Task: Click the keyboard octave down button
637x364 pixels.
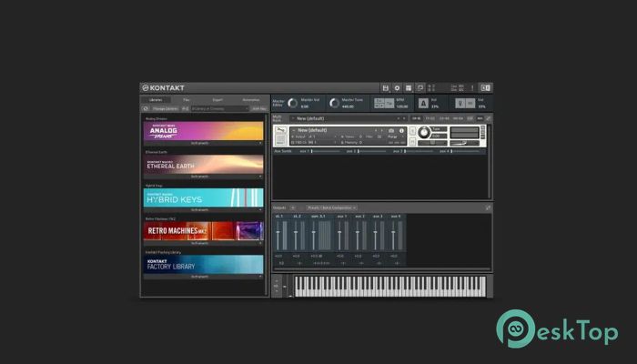Action: click(x=277, y=291)
